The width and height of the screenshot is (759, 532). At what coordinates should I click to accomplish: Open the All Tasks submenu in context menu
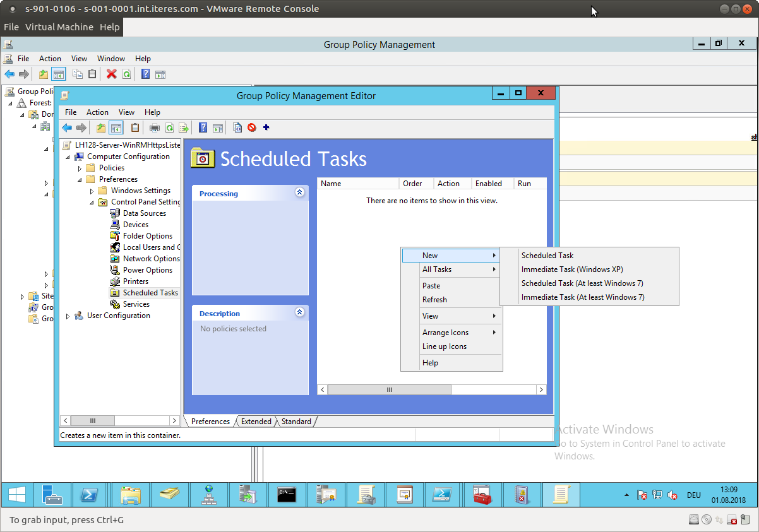click(x=452, y=269)
